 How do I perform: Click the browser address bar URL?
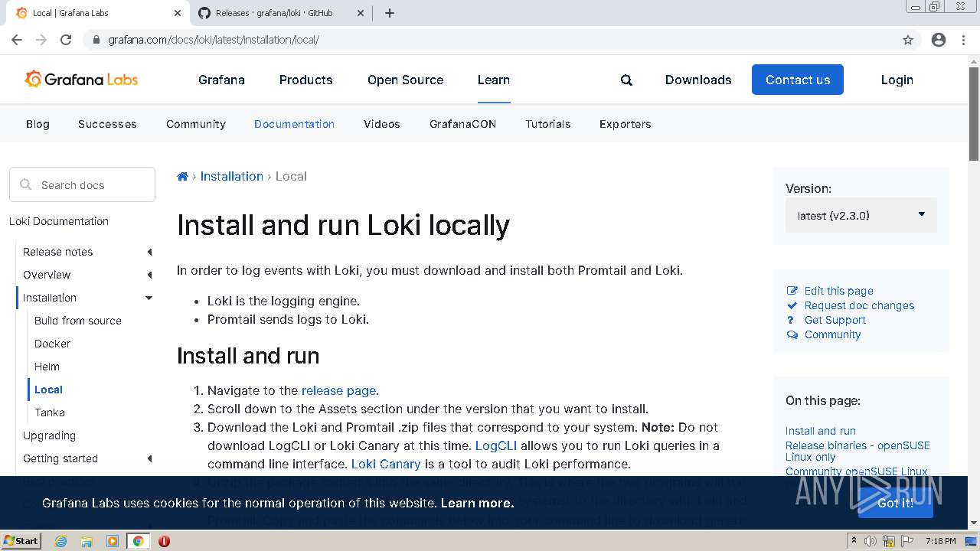(214, 40)
